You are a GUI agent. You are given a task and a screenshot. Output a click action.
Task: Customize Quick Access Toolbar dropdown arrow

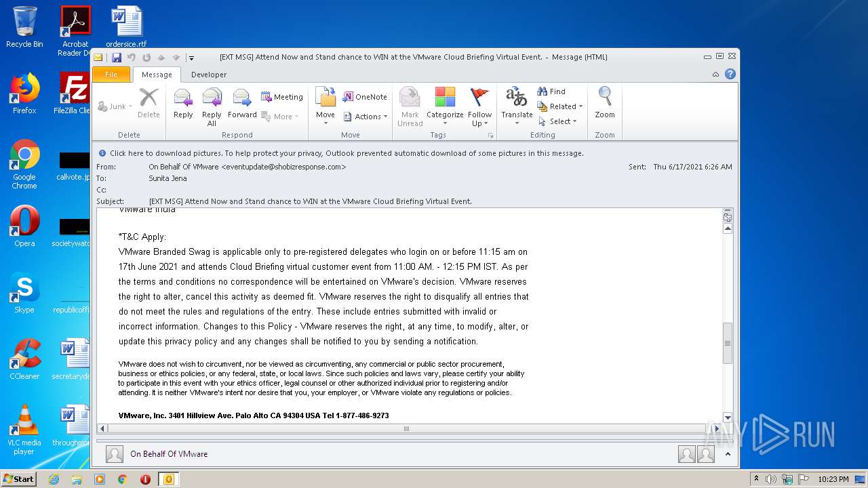pos(192,58)
